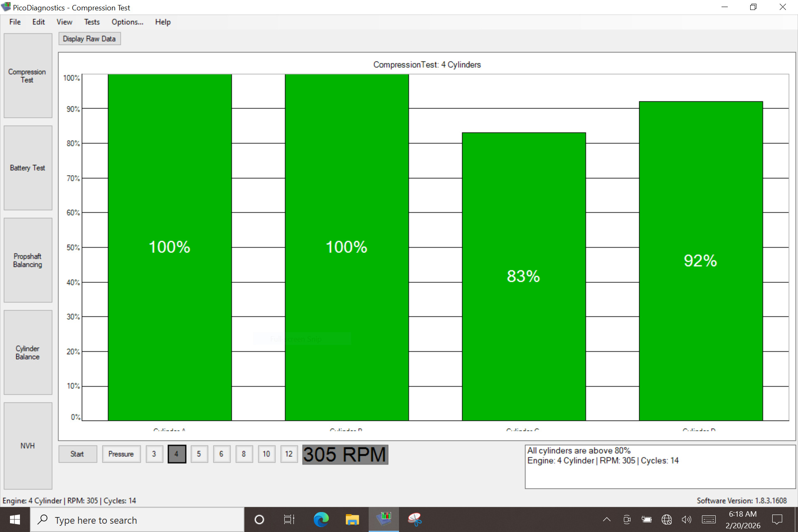Open Propshaft Balancing test

click(28, 260)
